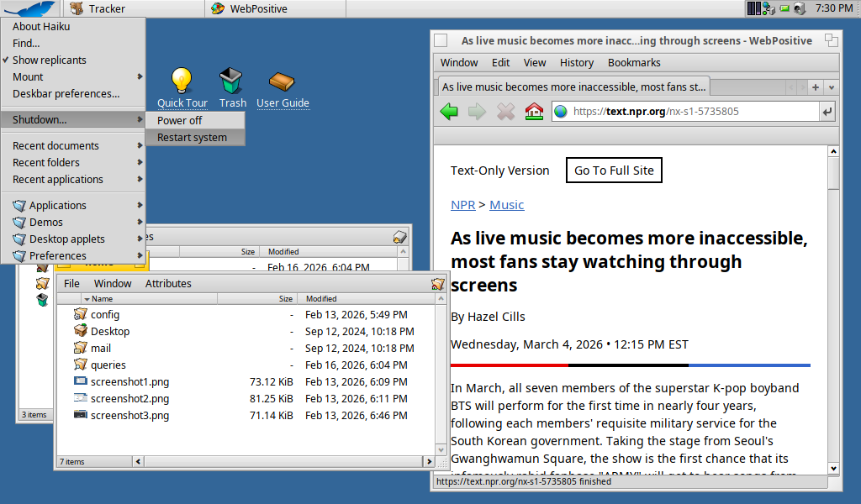Click the Desktop folder icon in file list
The height and width of the screenshot is (504, 861).
click(x=81, y=331)
